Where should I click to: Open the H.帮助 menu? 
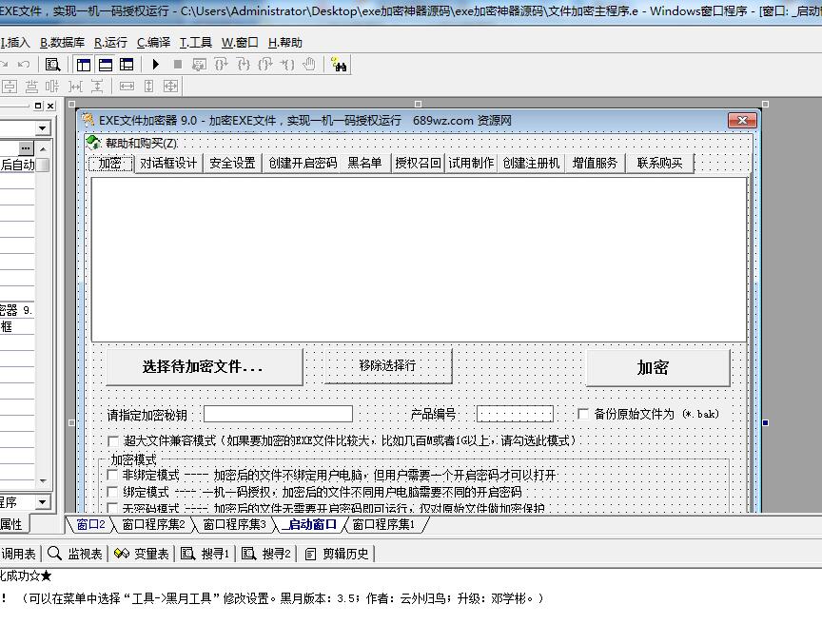coord(285,43)
